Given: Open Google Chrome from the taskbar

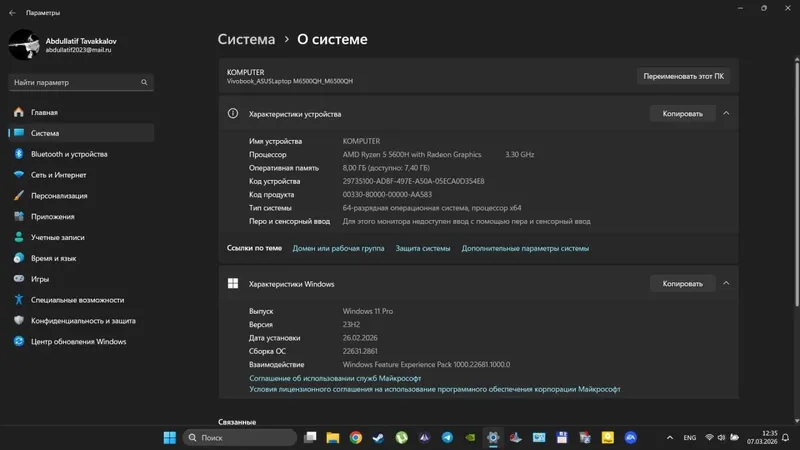Looking at the screenshot, I should 356,437.
